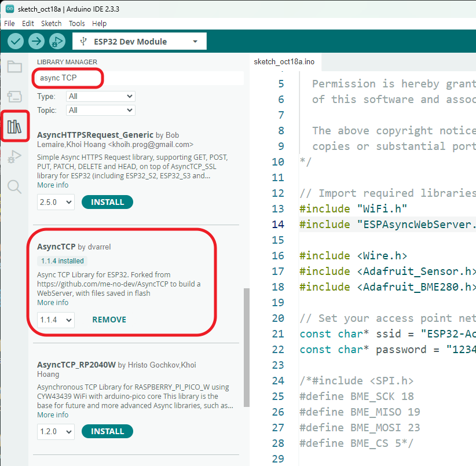This screenshot has height=466, width=476.
Task: Click the #define BME_MOSI 23 line
Action: pyautogui.click(x=360, y=428)
